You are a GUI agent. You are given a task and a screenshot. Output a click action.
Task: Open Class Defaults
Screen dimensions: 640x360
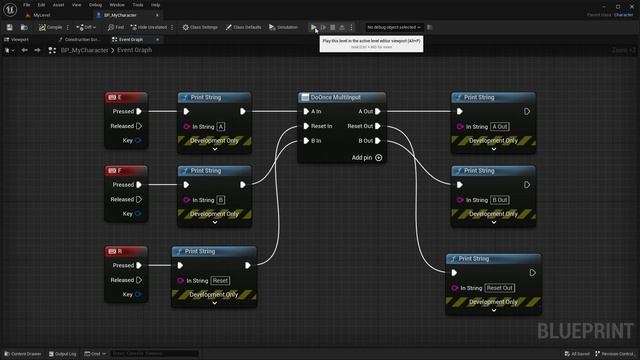(243, 27)
